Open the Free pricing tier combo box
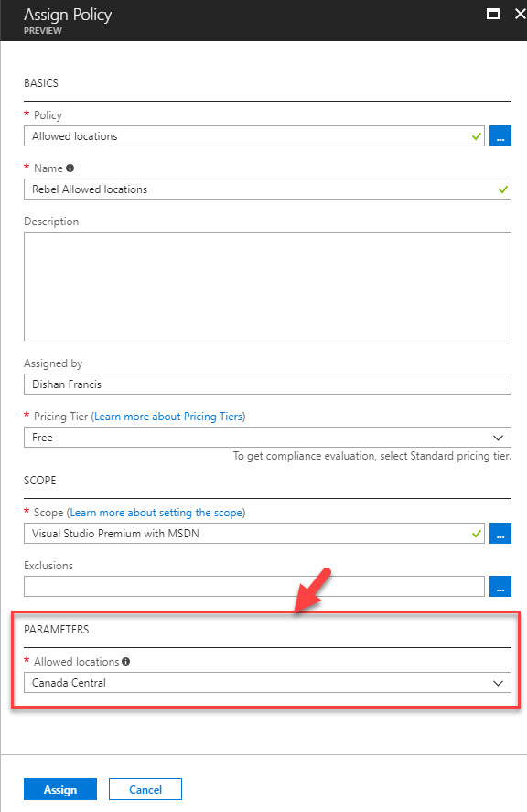The height and width of the screenshot is (812, 527). (267, 437)
